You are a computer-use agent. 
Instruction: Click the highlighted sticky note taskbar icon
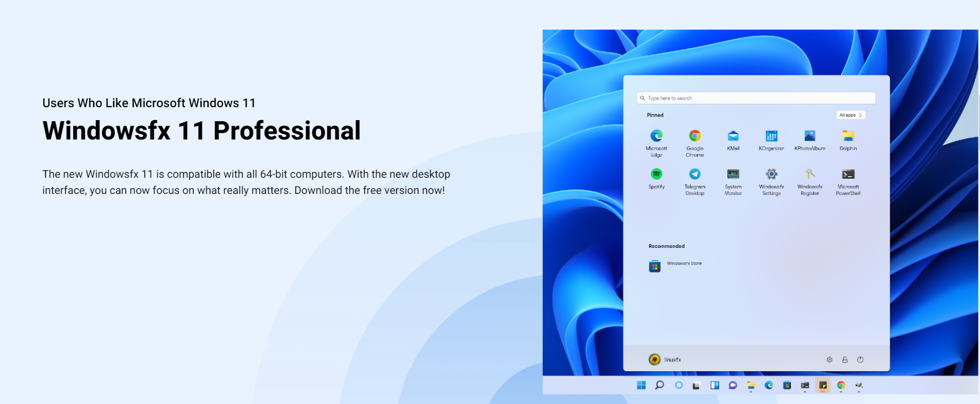pyautogui.click(x=823, y=385)
